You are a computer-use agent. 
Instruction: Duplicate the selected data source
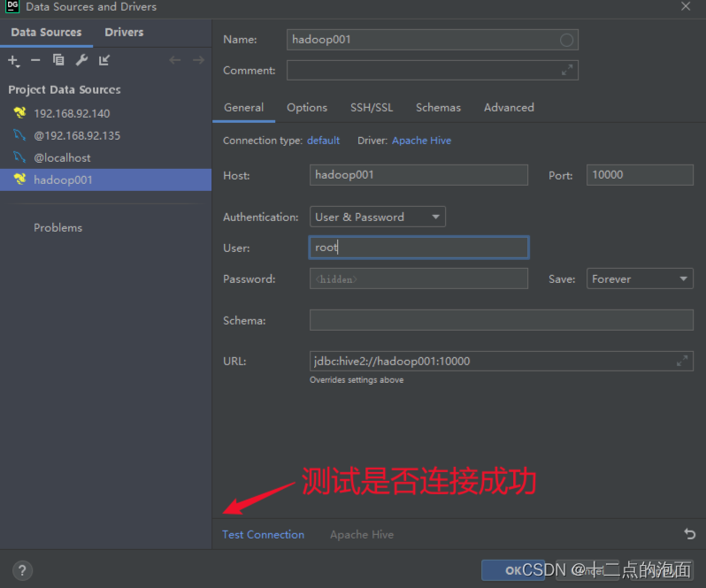[58, 60]
